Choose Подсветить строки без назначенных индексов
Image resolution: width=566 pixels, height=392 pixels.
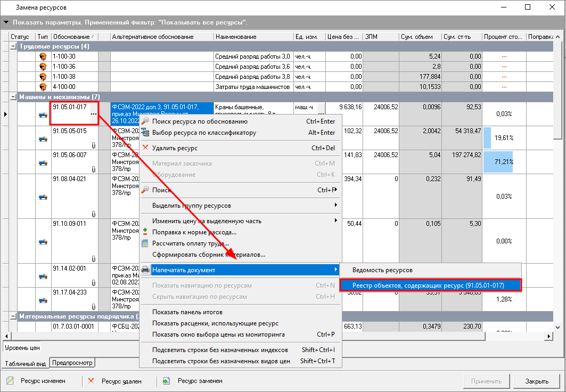click(241, 350)
